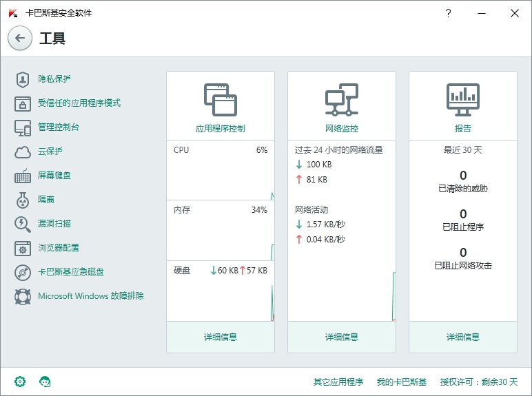Open 隔离 link
The height and width of the screenshot is (396, 532).
tap(45, 199)
